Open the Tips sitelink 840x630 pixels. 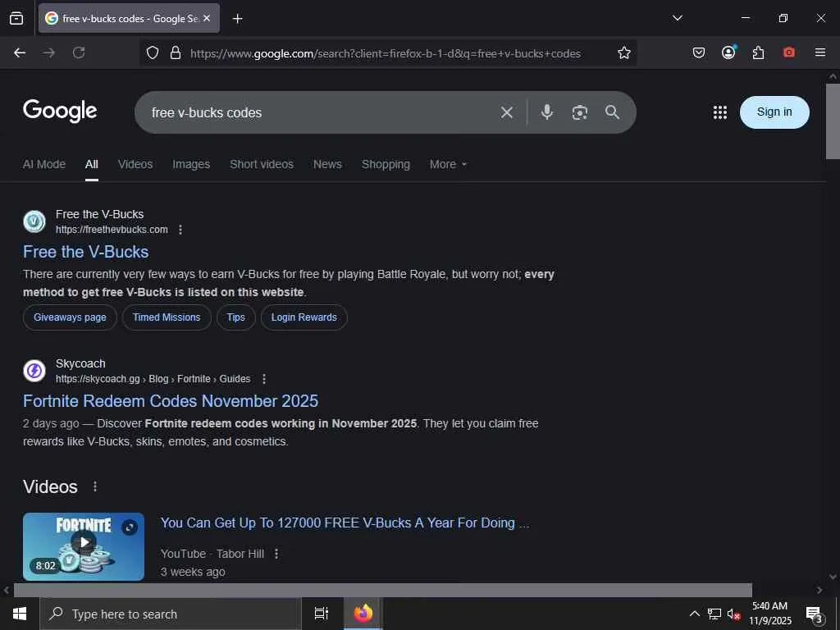[x=235, y=317]
